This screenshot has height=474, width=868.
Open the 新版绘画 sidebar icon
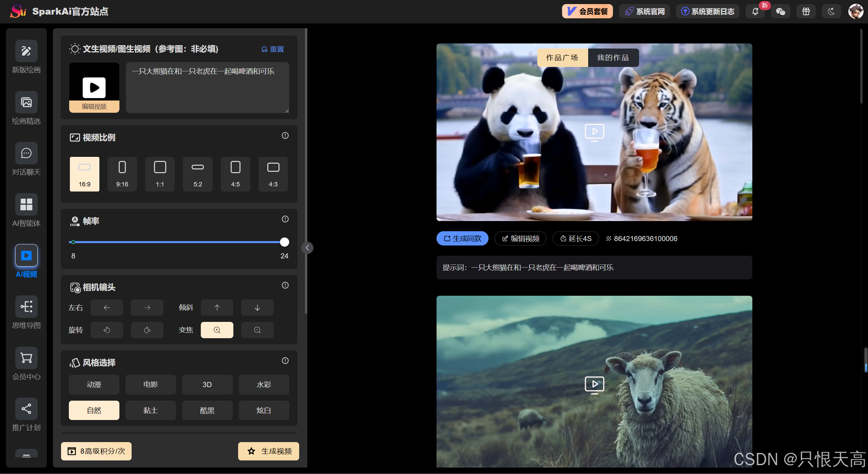[x=26, y=51]
